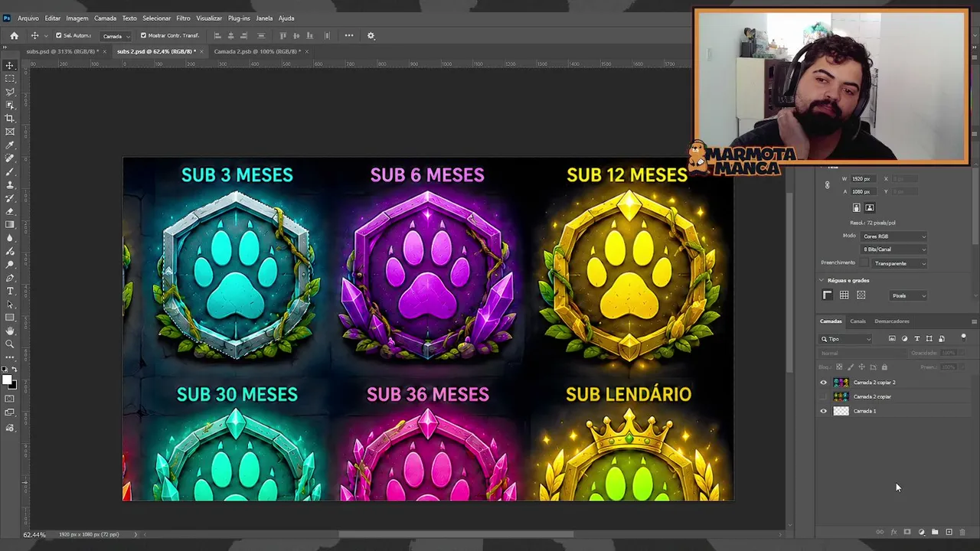
Task: Select the Brush tool
Action: 10,171
